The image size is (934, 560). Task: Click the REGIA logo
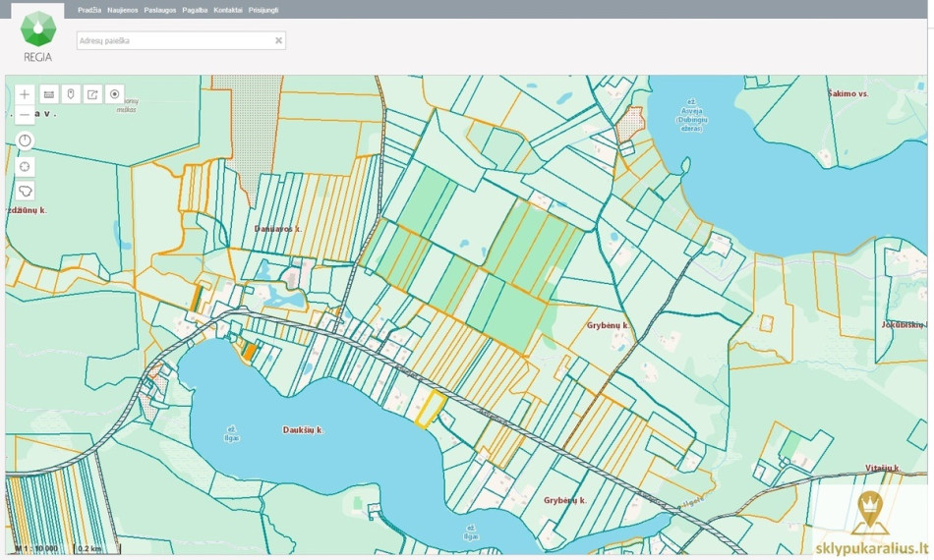[x=38, y=36]
